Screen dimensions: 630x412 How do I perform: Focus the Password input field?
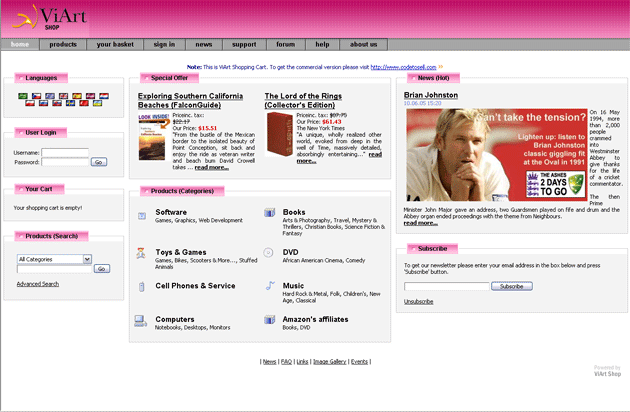[x=65, y=162]
